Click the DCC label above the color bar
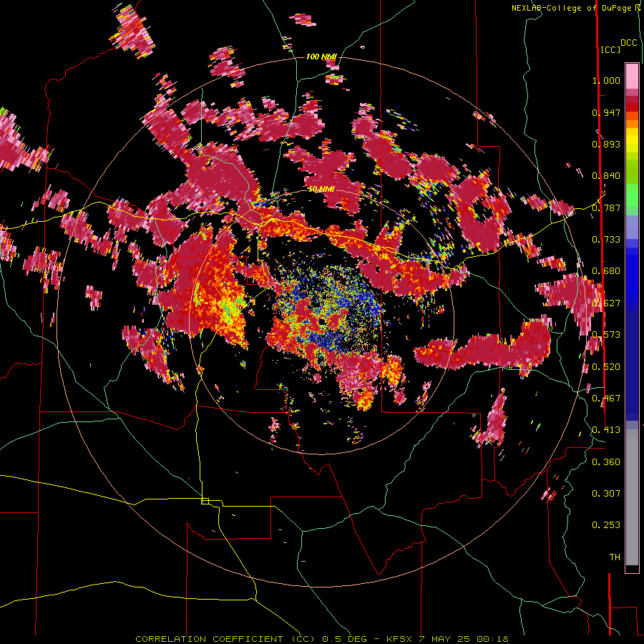644x644 pixels. (629, 43)
